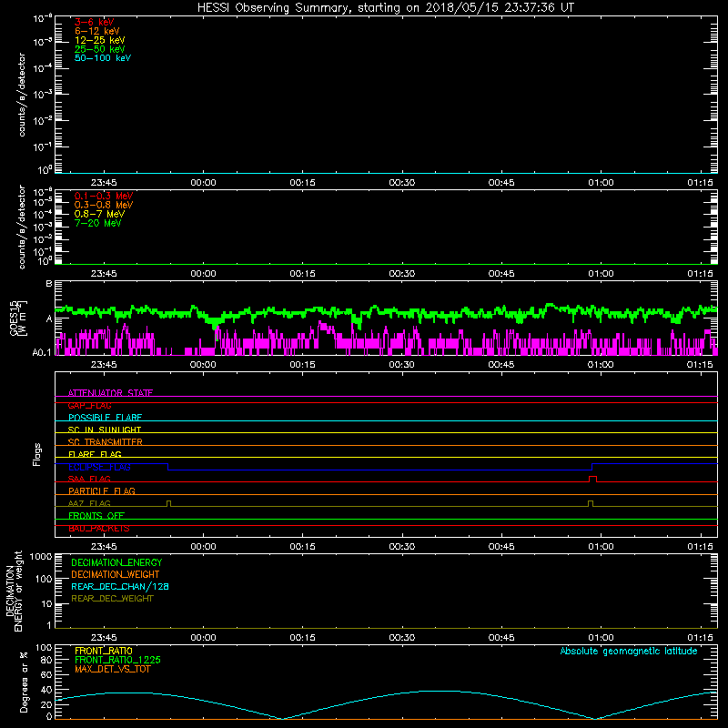Click the AAZ flag pulse near 01:00

tap(591, 503)
